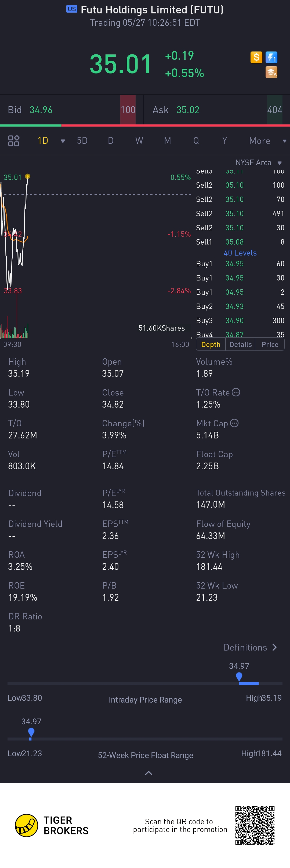This screenshot has width=290, height=868.
Task: Select the 1D chart tab
Action: (x=43, y=141)
